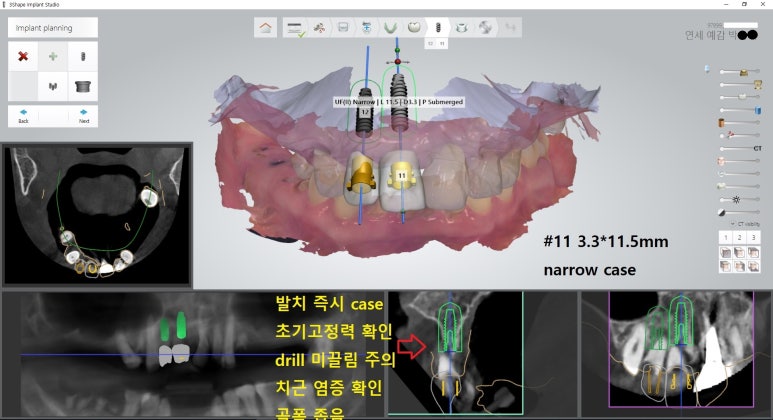The width and height of the screenshot is (773, 420).
Task: Select the scan alignment workflow step icon
Action: 367,28
